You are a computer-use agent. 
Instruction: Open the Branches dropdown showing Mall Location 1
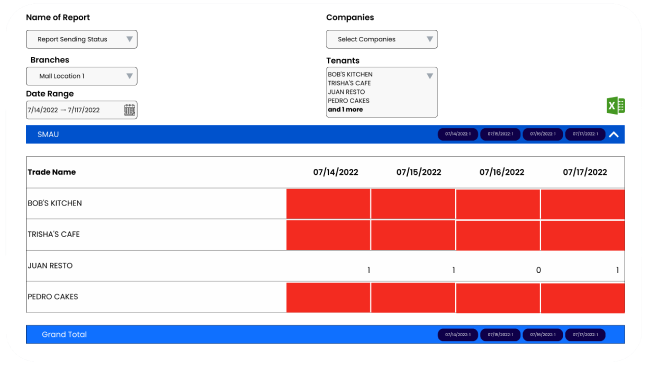(82, 76)
